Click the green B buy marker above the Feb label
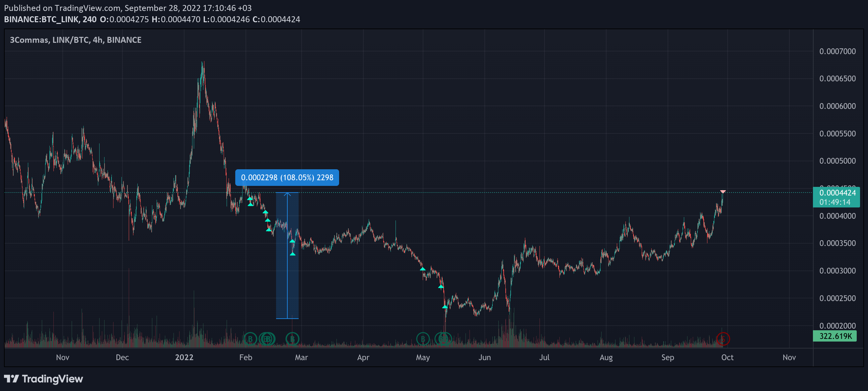This screenshot has height=391, width=868. click(x=250, y=339)
